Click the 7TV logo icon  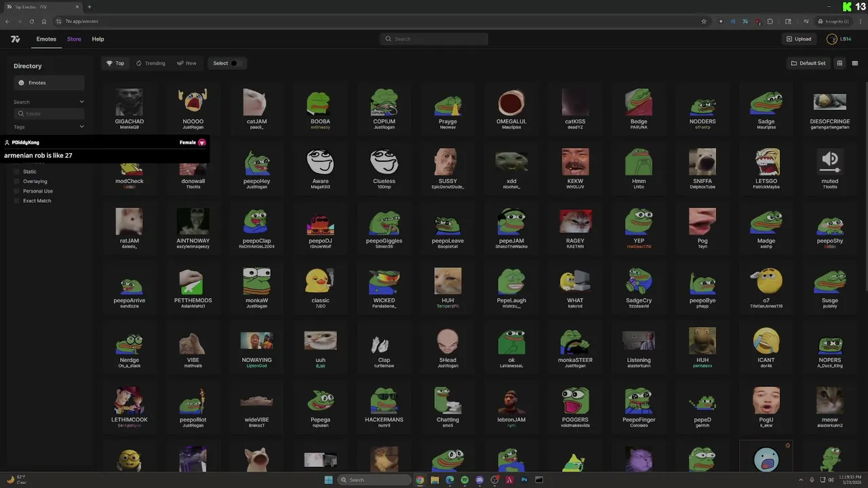(15, 39)
